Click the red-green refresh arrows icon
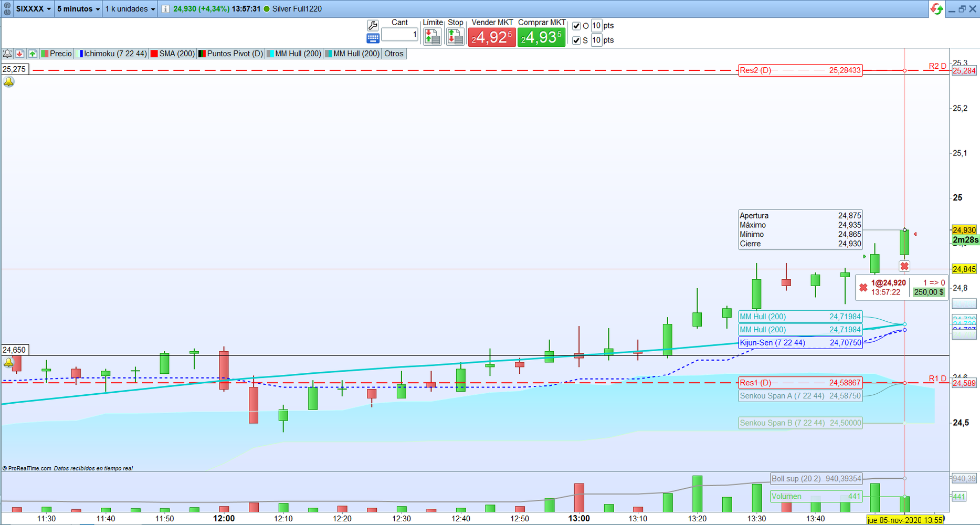The image size is (980, 525). [x=936, y=9]
